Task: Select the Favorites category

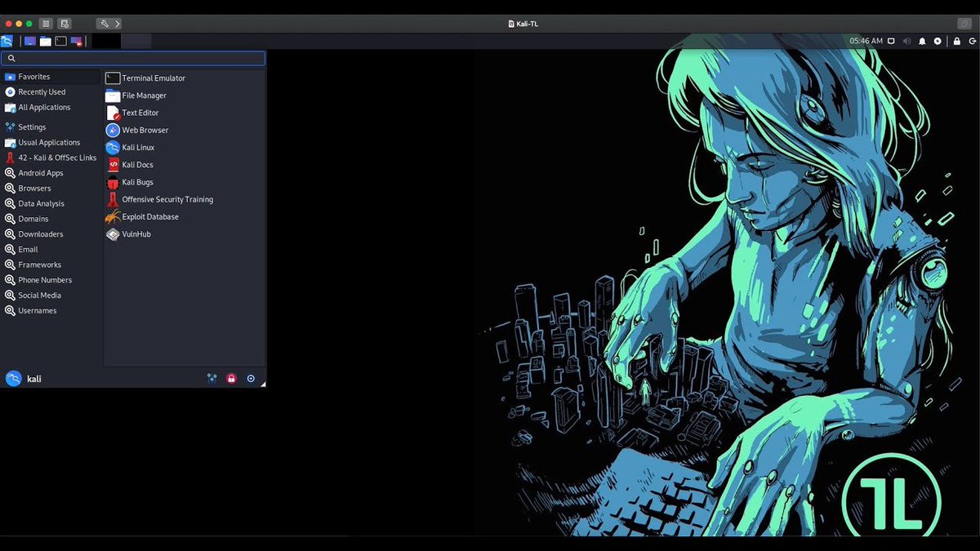Action: pos(51,77)
